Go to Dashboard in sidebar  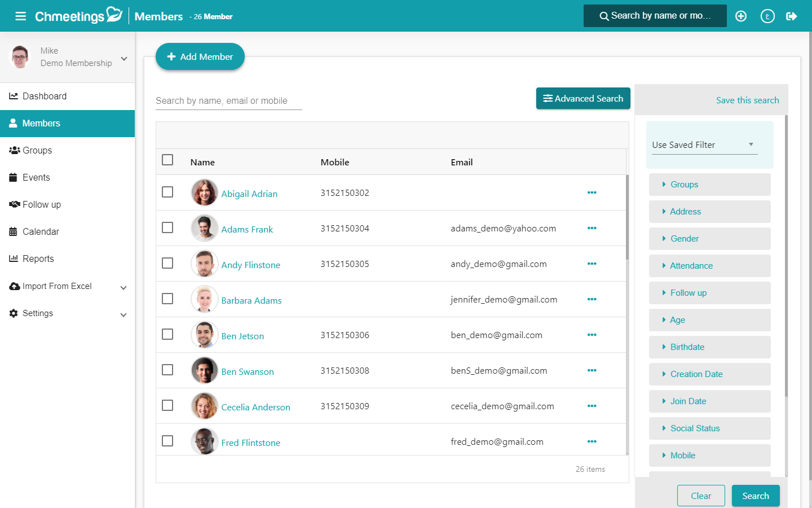point(67,96)
